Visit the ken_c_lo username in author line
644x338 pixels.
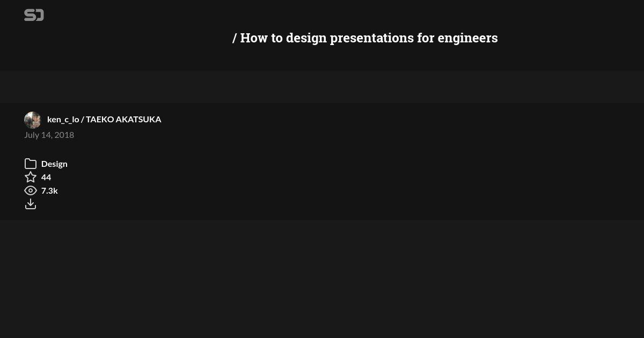[63, 119]
